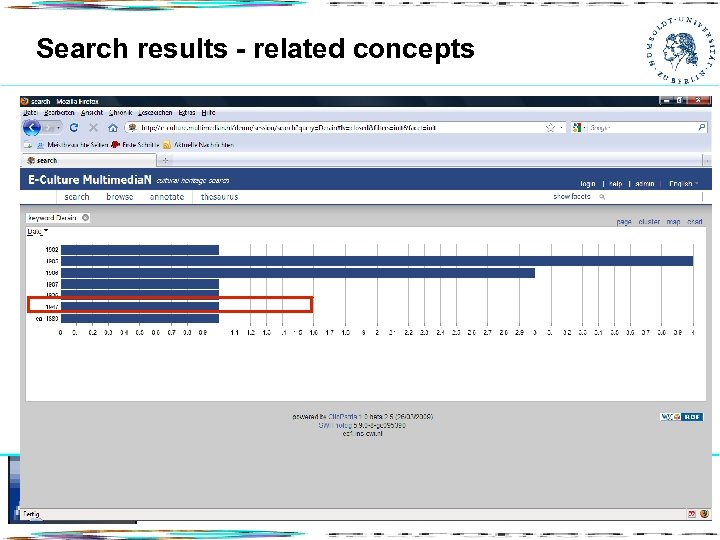
Task: Open the tab list dropdown at right
Action: [x=707, y=160]
